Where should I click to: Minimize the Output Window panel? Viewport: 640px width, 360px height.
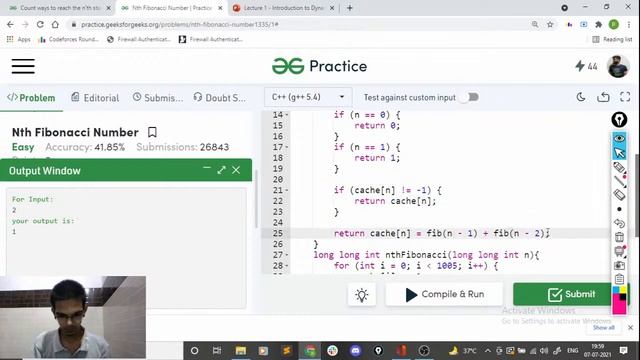pyautogui.click(x=207, y=169)
